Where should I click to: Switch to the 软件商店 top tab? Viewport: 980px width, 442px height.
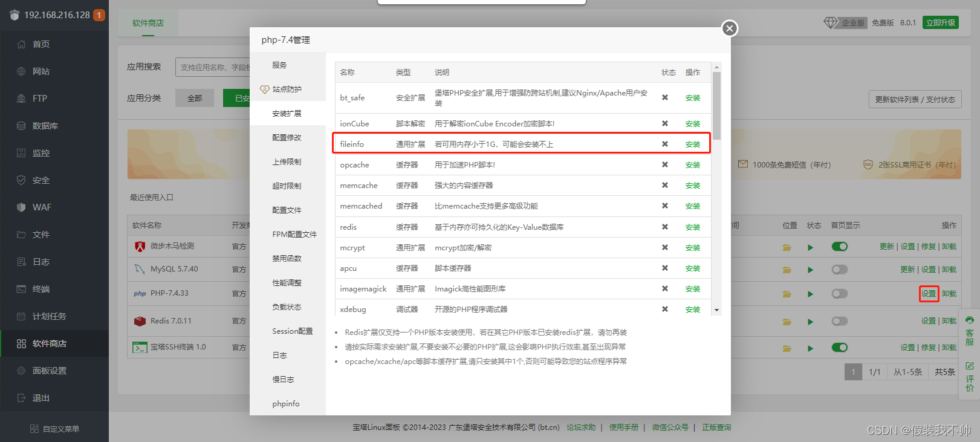[x=148, y=23]
